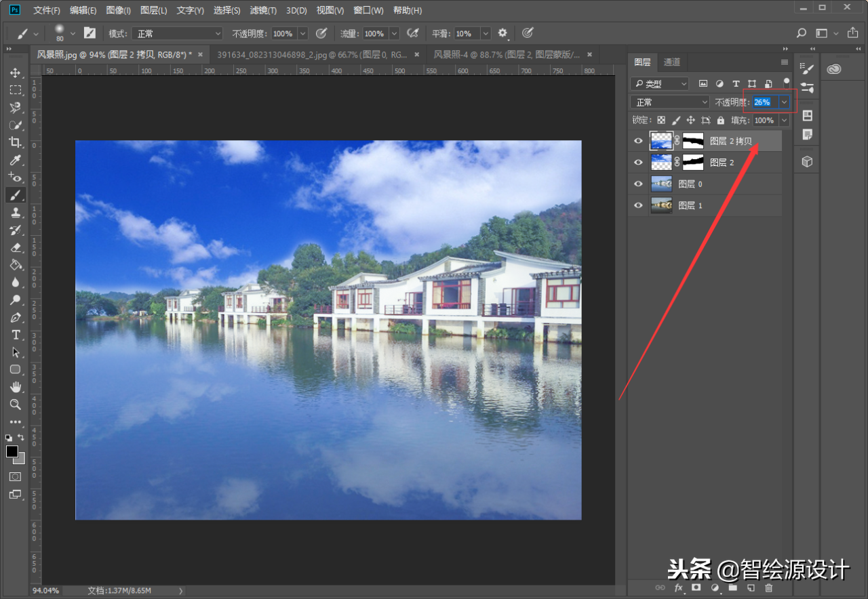This screenshot has width=868, height=599.
Task: Select the Dodge tool
Action: (x=15, y=300)
